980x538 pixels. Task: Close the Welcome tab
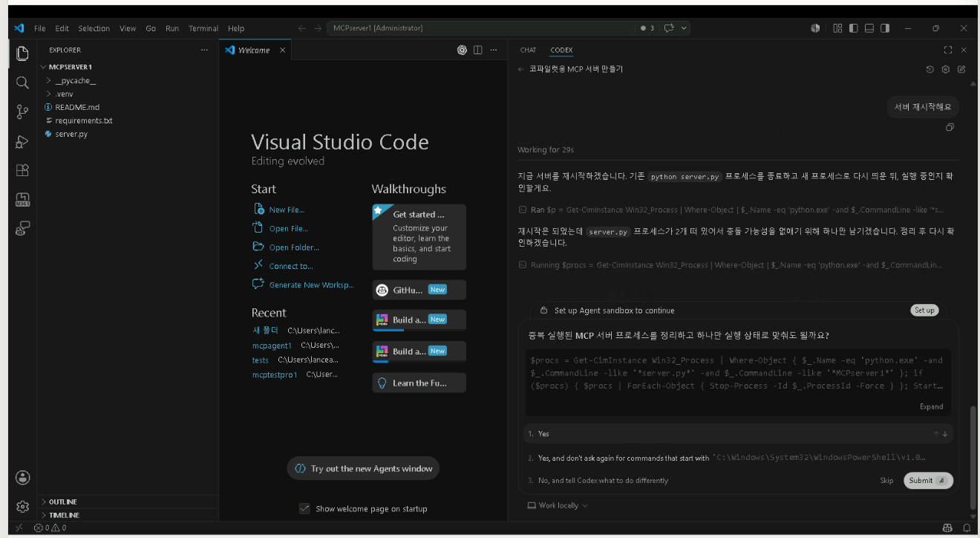click(282, 50)
